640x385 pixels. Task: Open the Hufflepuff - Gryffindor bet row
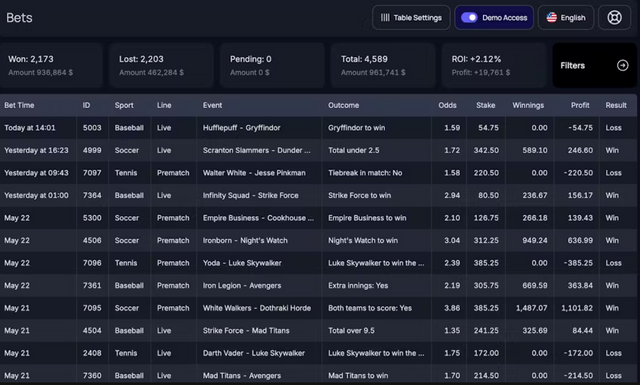[x=318, y=128]
